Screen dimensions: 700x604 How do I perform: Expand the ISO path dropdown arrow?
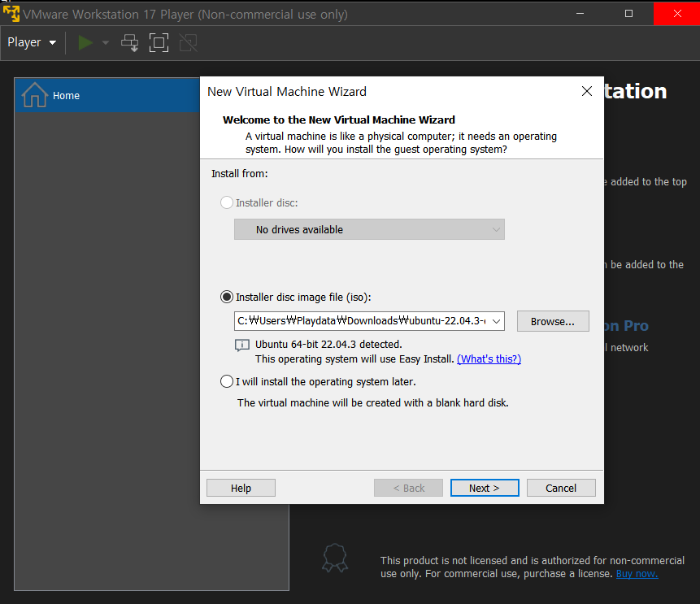click(x=496, y=321)
